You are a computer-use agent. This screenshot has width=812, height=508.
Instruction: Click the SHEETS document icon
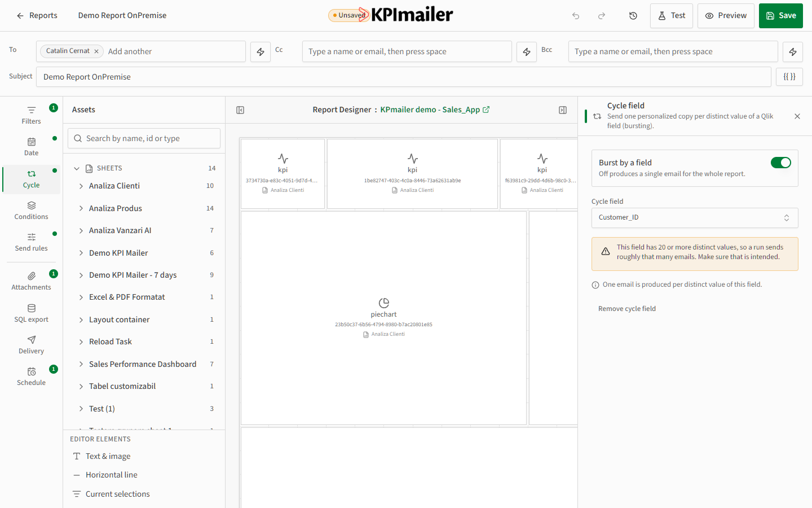point(89,168)
